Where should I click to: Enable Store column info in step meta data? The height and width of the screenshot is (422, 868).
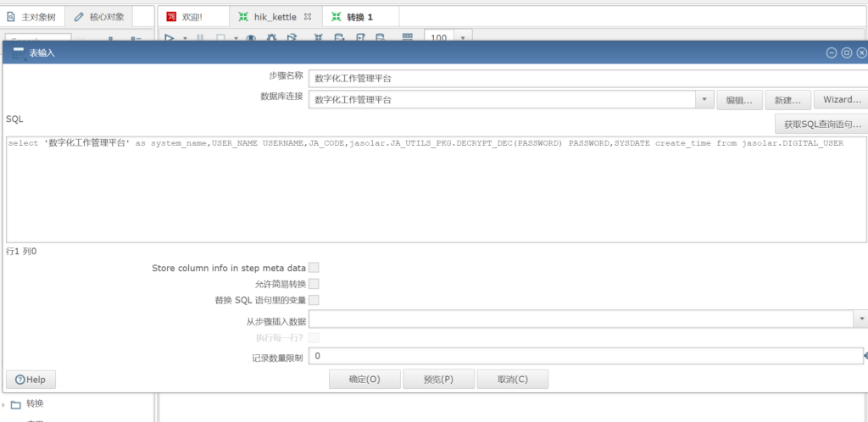pos(314,268)
